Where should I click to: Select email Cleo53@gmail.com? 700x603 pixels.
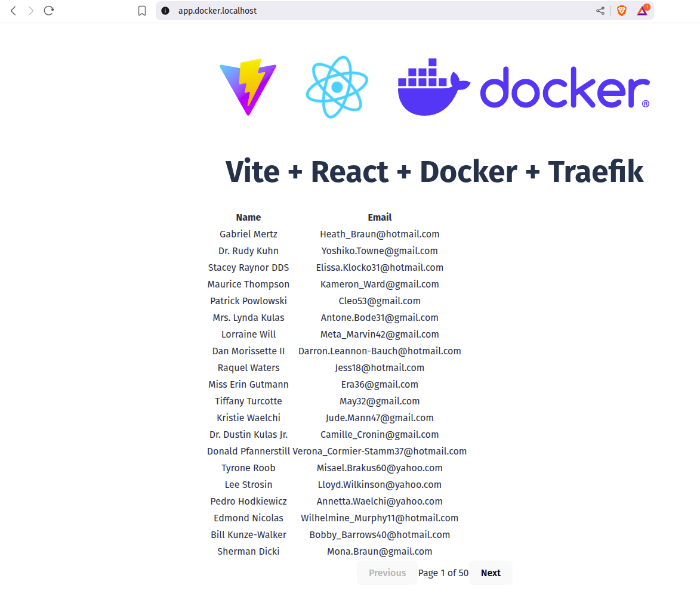380,301
